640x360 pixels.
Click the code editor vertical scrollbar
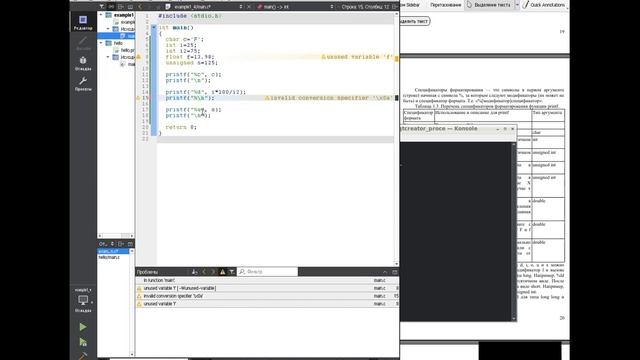(x=396, y=139)
